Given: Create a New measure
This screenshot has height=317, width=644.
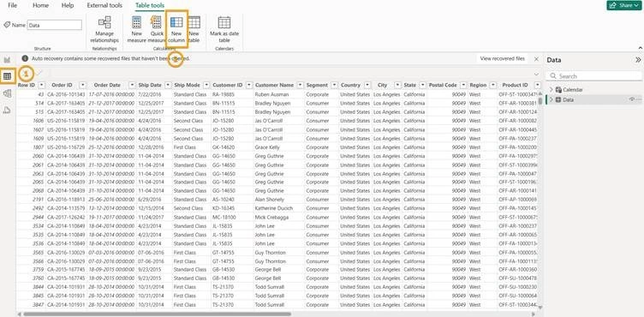Looking at the screenshot, I should [x=137, y=30].
